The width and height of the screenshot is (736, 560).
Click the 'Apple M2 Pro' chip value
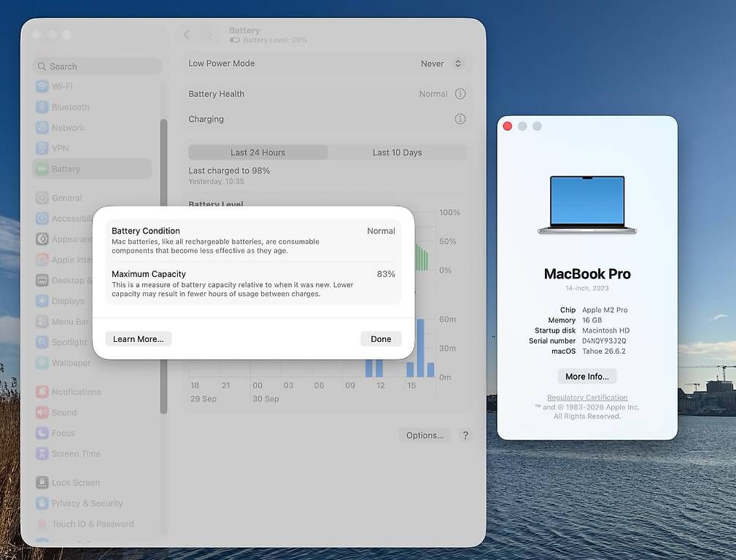click(605, 310)
